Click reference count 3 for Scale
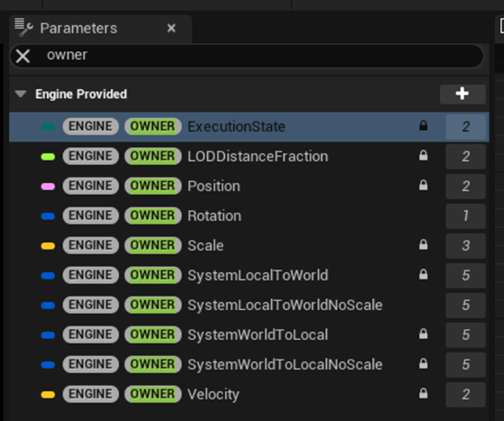Image resolution: width=504 pixels, height=421 pixels. 465,245
